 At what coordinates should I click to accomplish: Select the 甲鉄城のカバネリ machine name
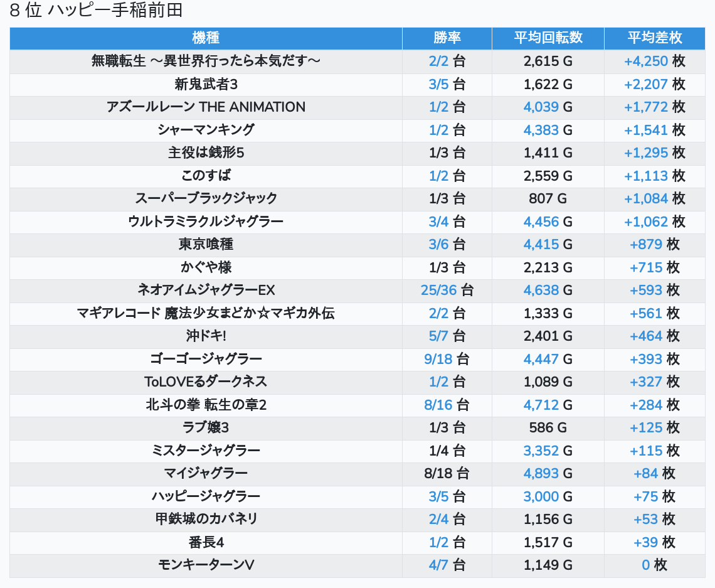pyautogui.click(x=206, y=519)
